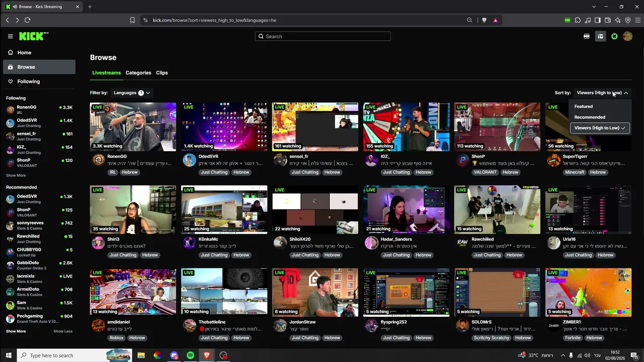The width and height of the screenshot is (644, 362).
Task: Click the green K coin icon
Action: pyautogui.click(x=614, y=36)
